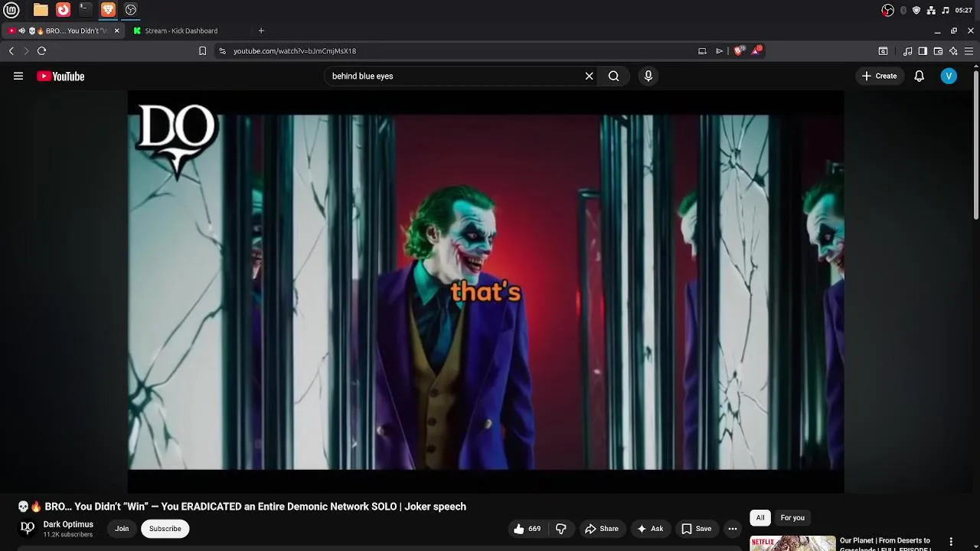This screenshot has width=980, height=551.
Task: View site information in address bar
Action: point(222,51)
